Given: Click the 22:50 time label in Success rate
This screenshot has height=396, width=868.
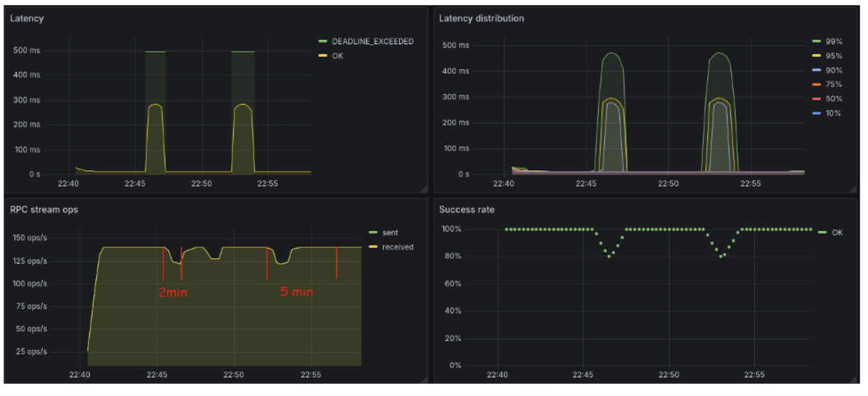Looking at the screenshot, I should pos(668,375).
